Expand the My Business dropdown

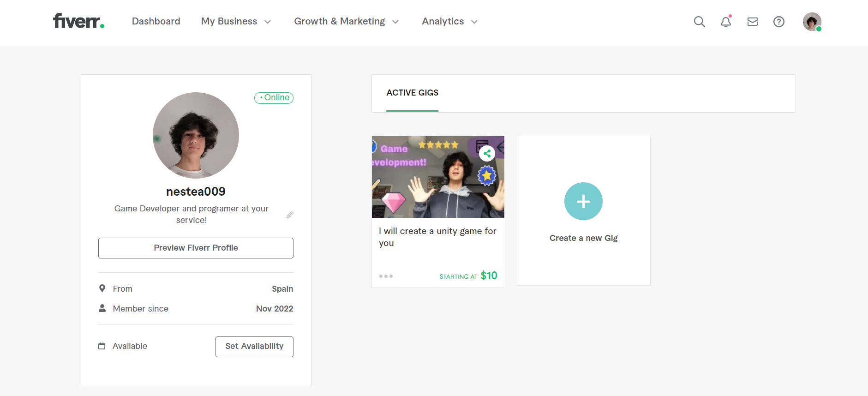(x=236, y=22)
